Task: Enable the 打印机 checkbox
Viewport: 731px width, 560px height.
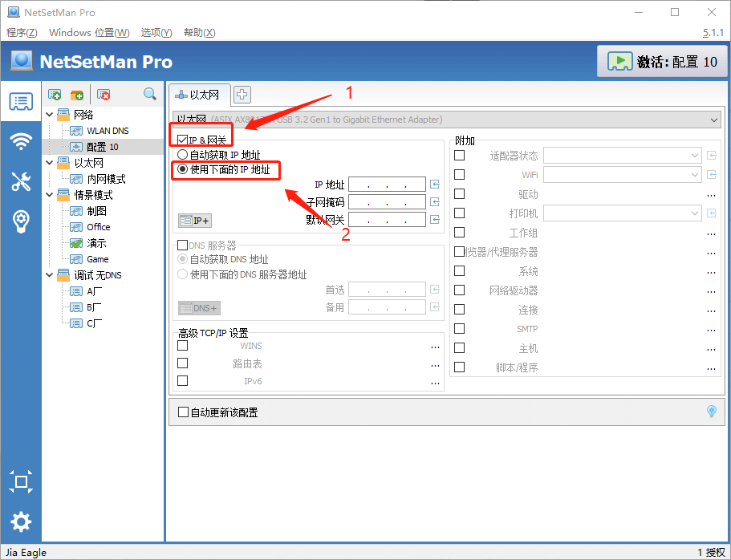Action: pos(459,213)
